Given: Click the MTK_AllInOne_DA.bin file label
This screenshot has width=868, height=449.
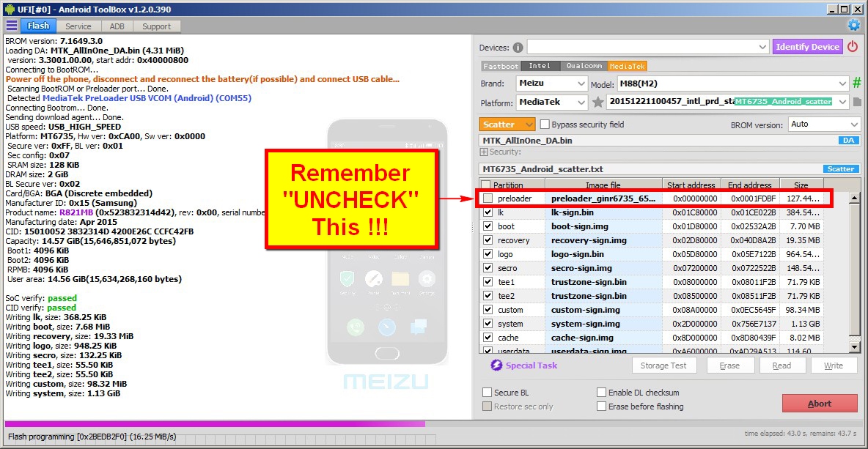Looking at the screenshot, I should pyautogui.click(x=528, y=141).
